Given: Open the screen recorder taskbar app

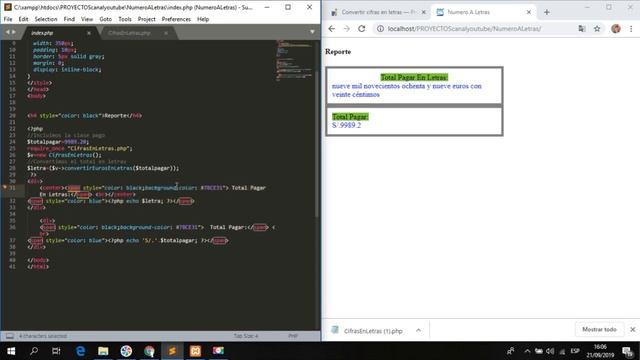Looking at the screenshot, I should (x=218, y=351).
